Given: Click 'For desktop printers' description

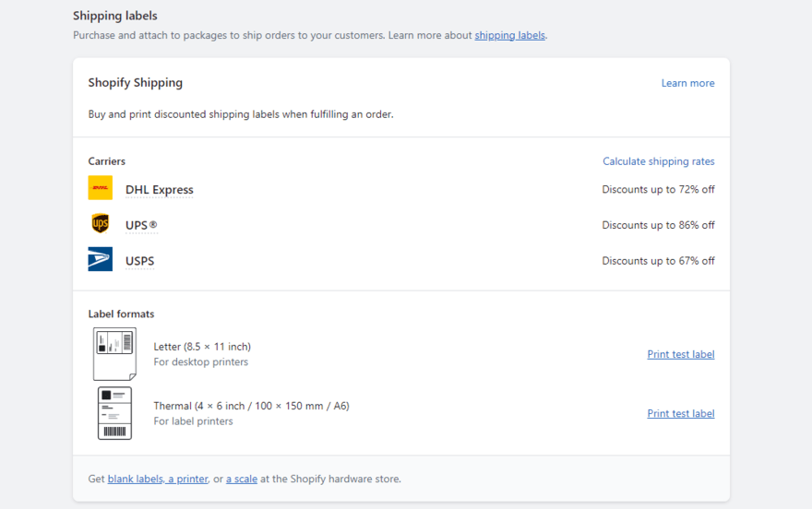Looking at the screenshot, I should (200, 362).
